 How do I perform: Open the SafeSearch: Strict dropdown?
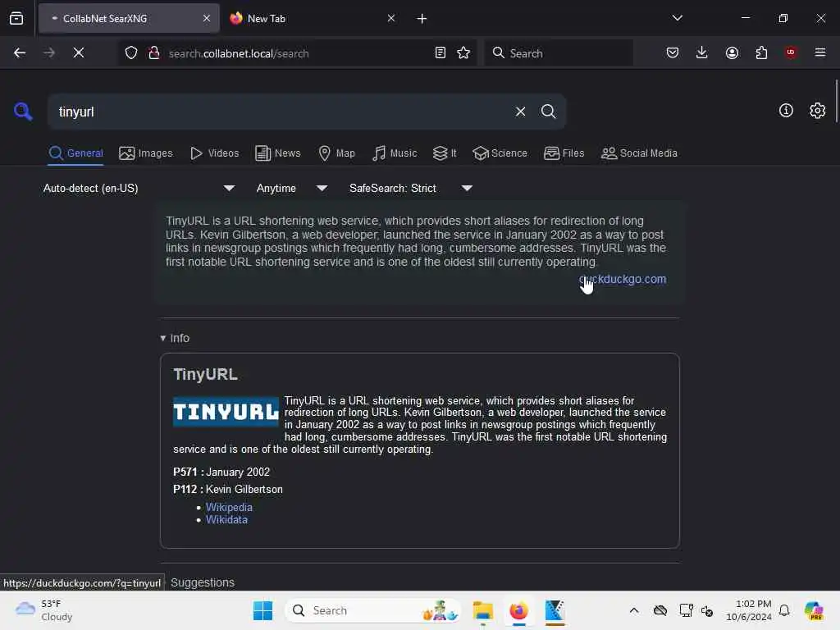pyautogui.click(x=410, y=188)
